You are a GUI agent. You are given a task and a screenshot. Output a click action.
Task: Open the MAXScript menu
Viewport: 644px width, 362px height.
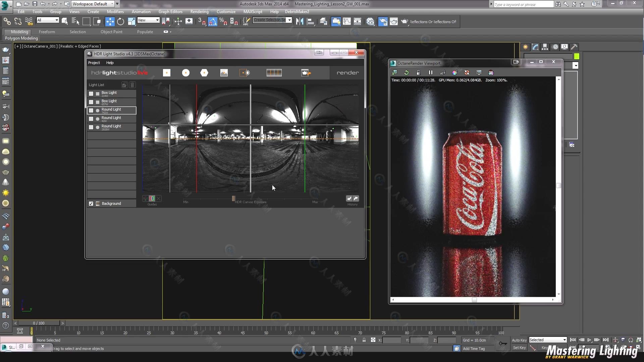click(253, 11)
